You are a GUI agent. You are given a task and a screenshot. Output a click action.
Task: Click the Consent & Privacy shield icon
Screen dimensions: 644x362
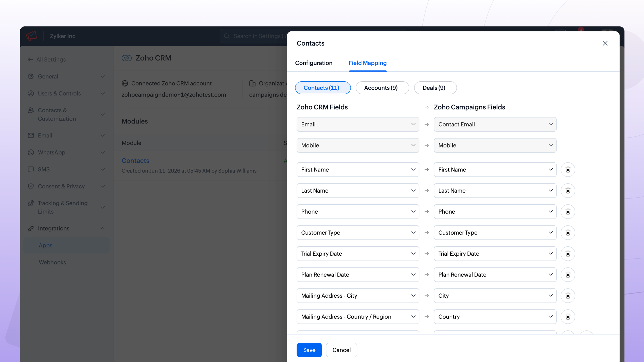coord(31,186)
